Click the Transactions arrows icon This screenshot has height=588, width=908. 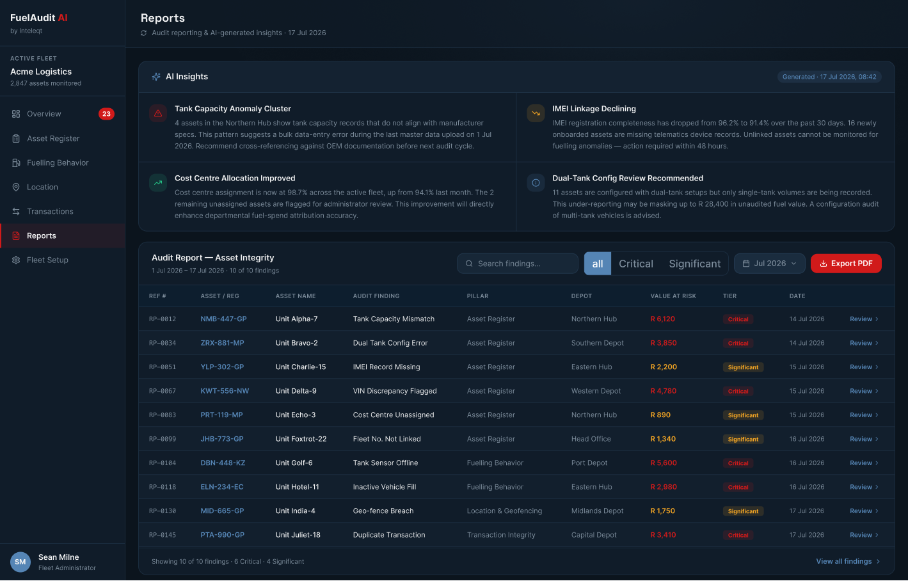16,211
